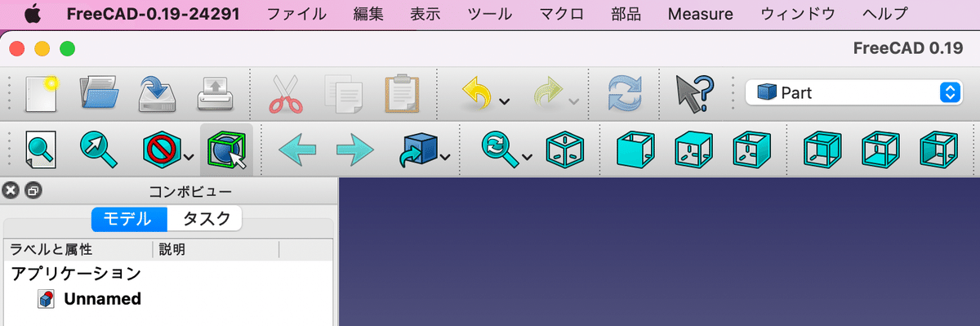Open the ツール menu
This screenshot has height=326, width=980.
490,14
